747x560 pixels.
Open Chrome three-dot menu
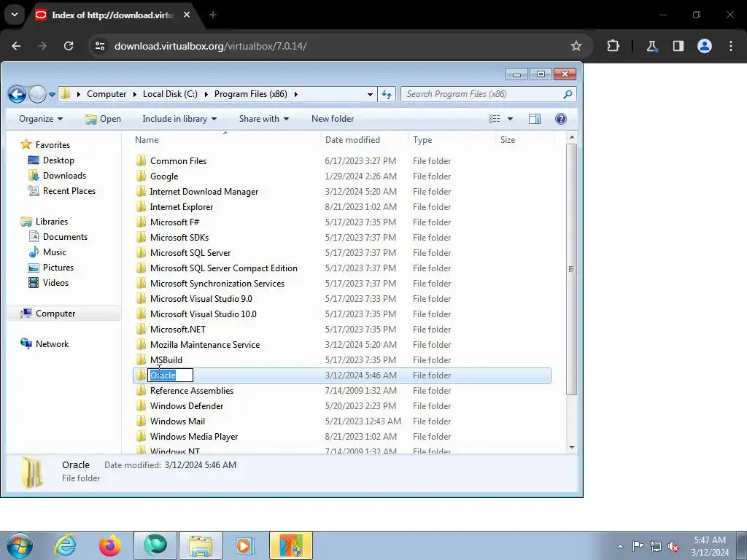click(x=731, y=46)
